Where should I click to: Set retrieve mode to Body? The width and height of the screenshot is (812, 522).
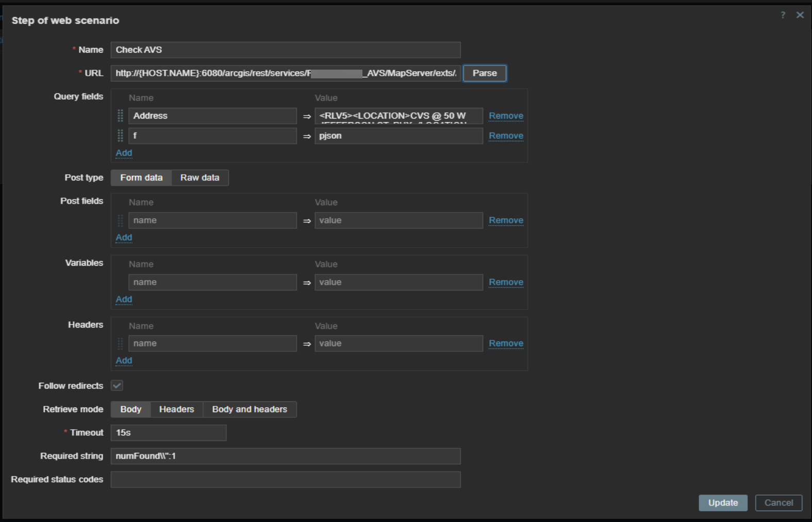tap(130, 409)
